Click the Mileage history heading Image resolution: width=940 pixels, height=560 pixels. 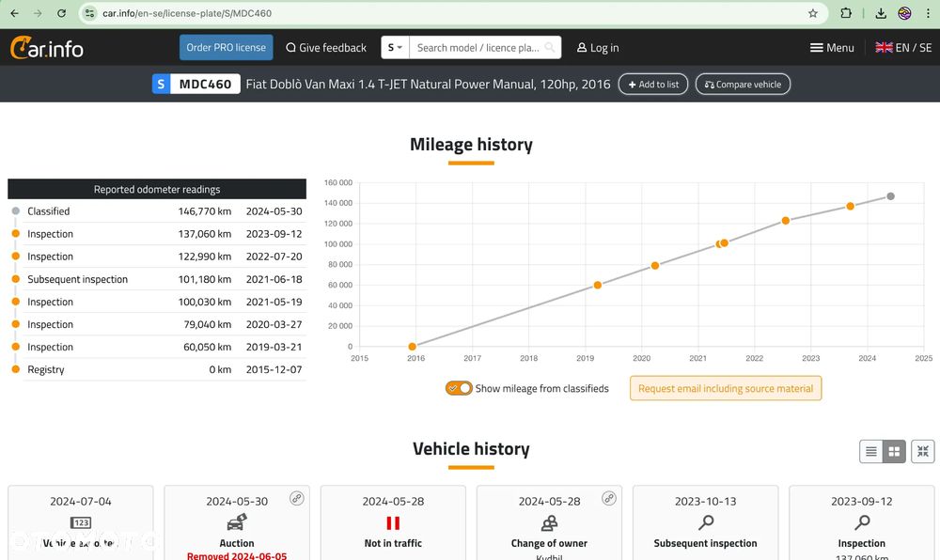(x=471, y=145)
